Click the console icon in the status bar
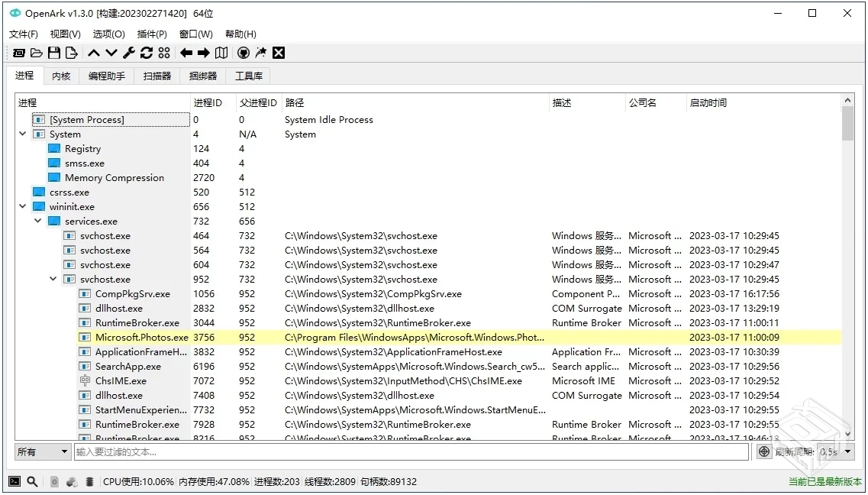The width and height of the screenshot is (868, 495). (x=16, y=482)
